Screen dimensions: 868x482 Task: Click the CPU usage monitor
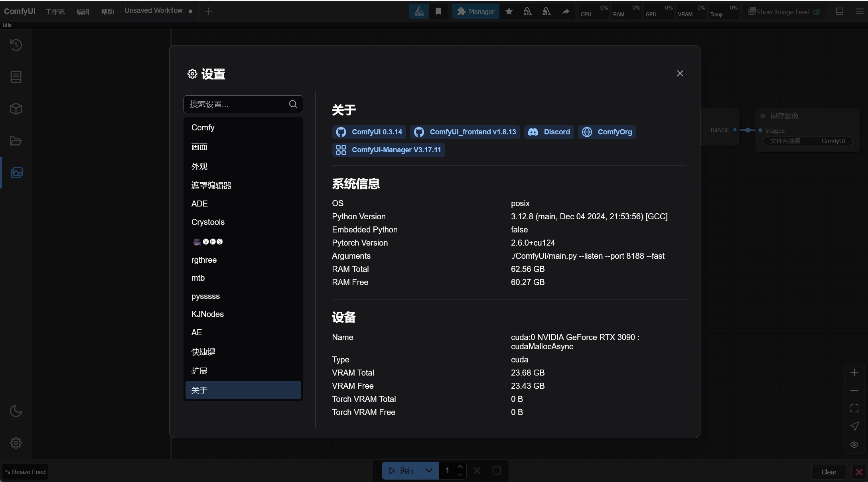(594, 11)
